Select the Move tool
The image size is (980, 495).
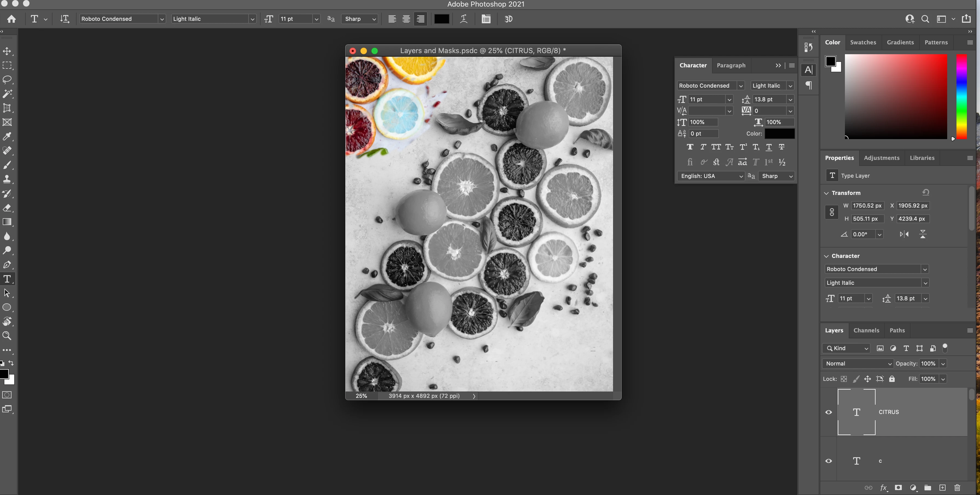click(7, 51)
